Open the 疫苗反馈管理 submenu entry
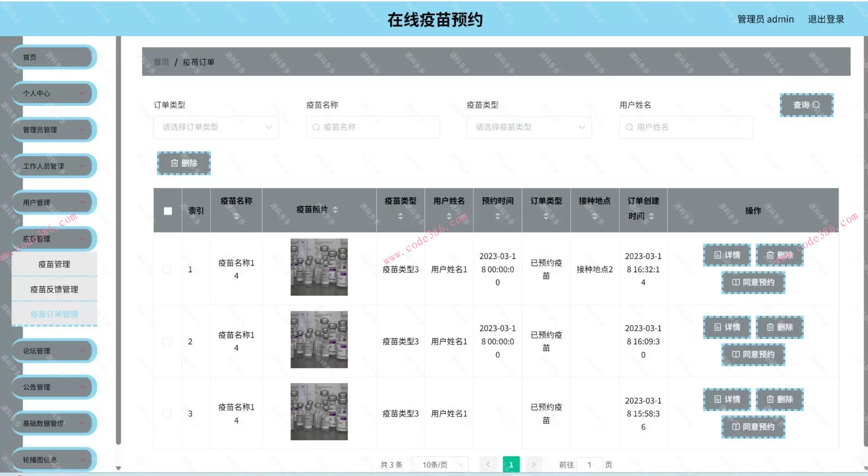868x476 pixels. point(54,289)
